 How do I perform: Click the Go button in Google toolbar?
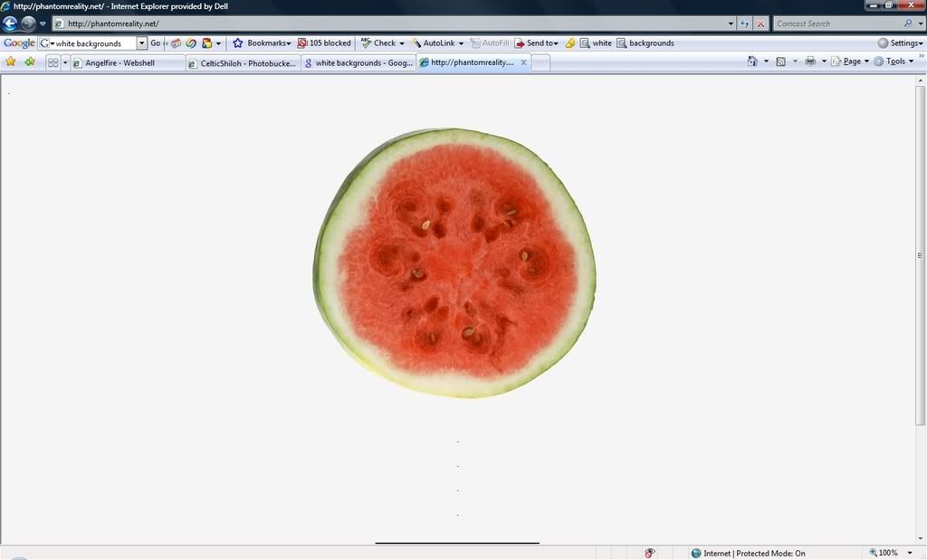(156, 43)
